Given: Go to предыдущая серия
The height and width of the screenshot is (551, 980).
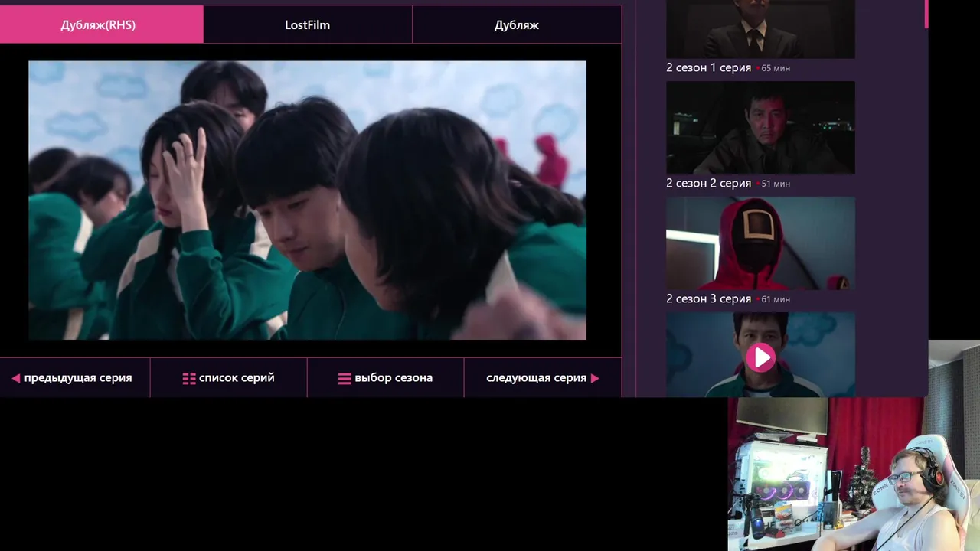Looking at the screenshot, I should (75, 377).
